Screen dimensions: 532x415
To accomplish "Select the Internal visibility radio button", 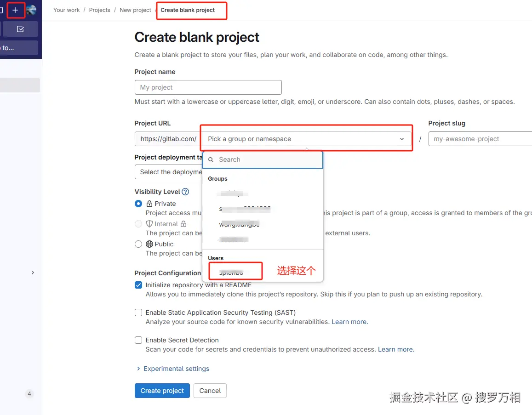I will click(x=138, y=224).
